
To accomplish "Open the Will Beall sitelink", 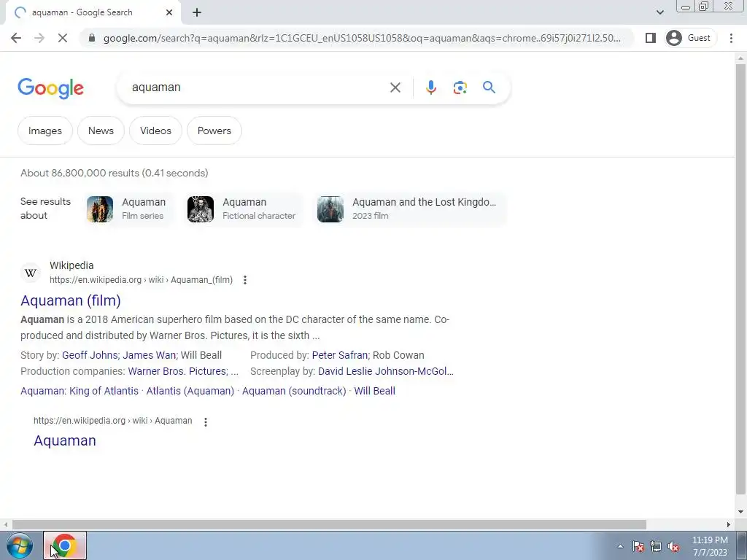I will pos(374,391).
